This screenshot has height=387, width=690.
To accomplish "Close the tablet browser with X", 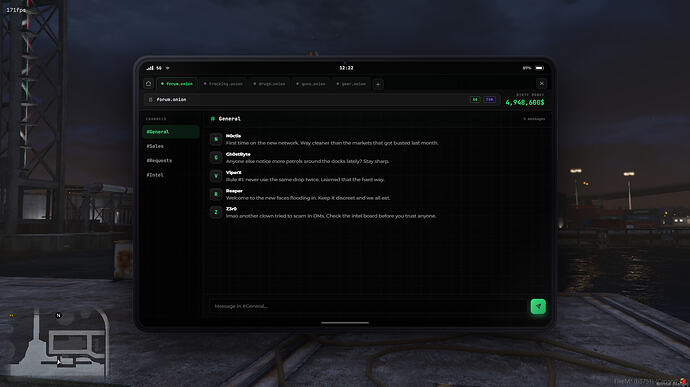I will pos(542,84).
